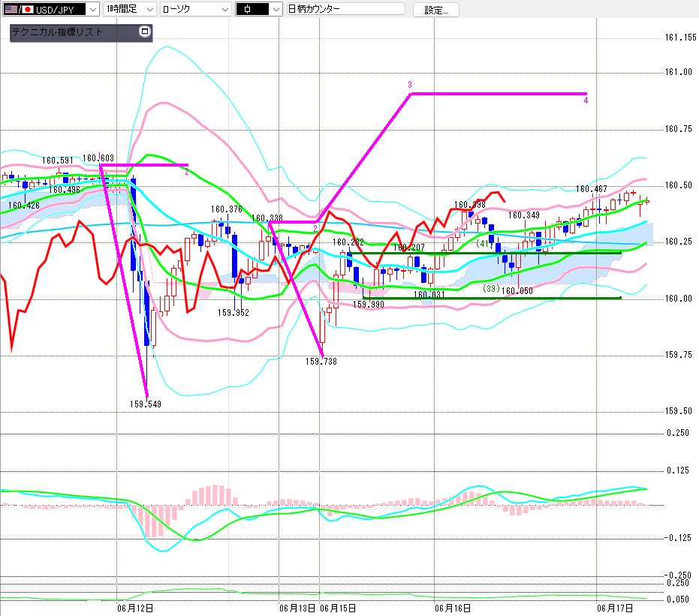Click the 160.603 high price label
This screenshot has height=616, width=699.
pos(98,158)
